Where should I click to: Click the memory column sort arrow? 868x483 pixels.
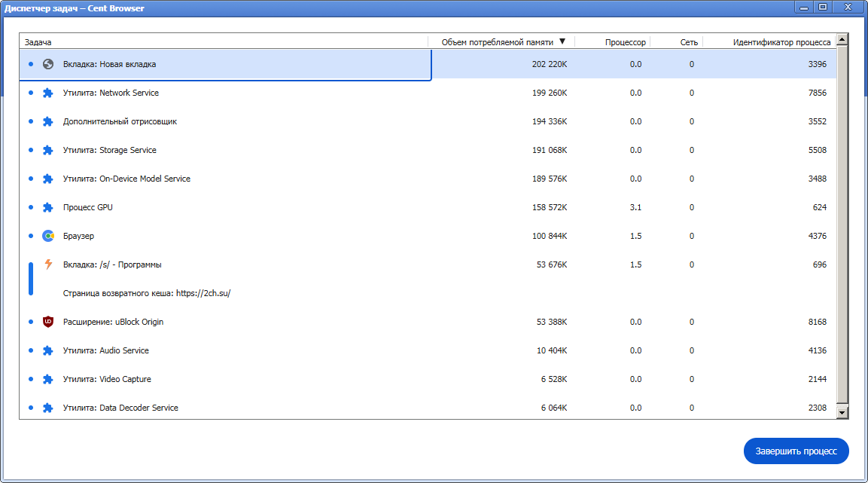[562, 41]
